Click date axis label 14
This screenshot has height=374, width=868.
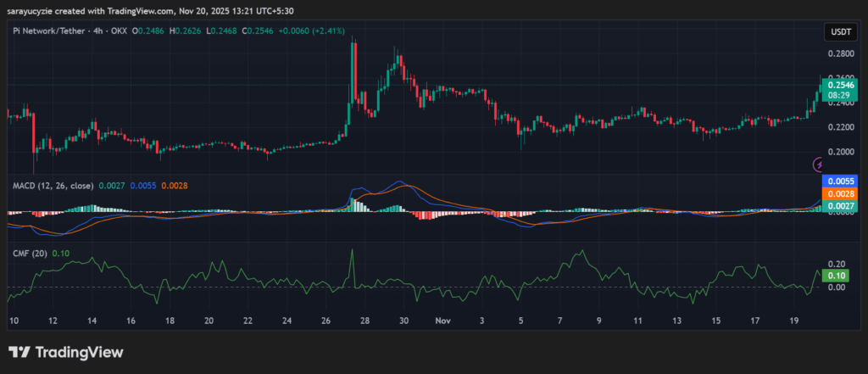click(92, 321)
